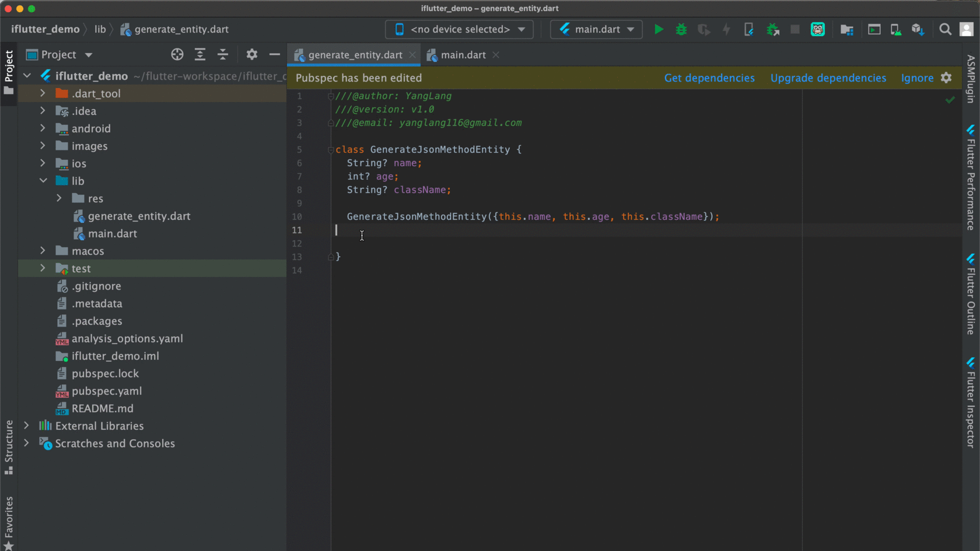
Task: Click the Run with Coverage shield icon
Action: pos(703,29)
